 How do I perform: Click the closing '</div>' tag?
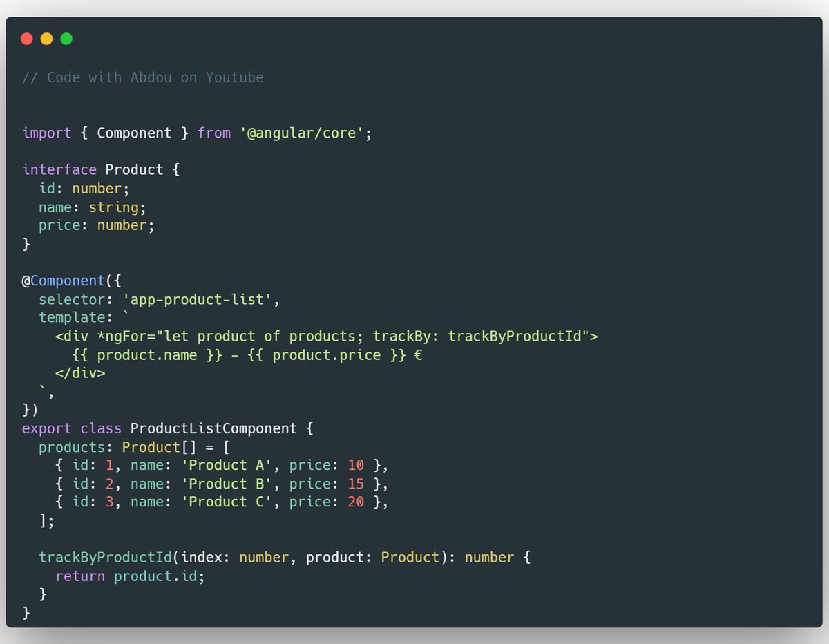click(x=80, y=373)
